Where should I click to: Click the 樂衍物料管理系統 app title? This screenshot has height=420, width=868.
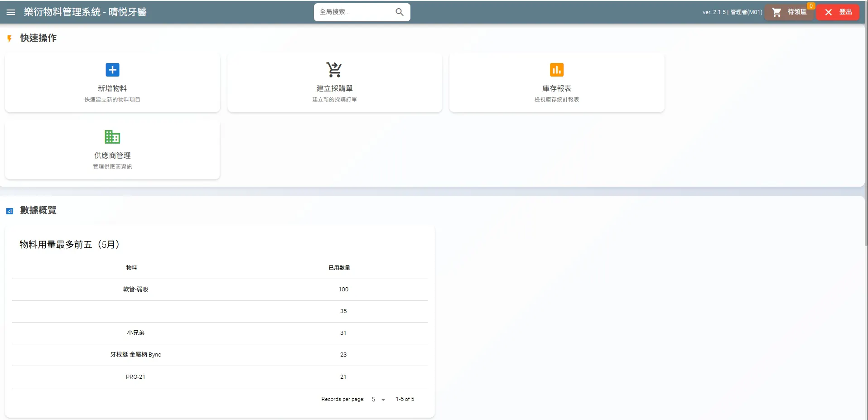(85, 12)
